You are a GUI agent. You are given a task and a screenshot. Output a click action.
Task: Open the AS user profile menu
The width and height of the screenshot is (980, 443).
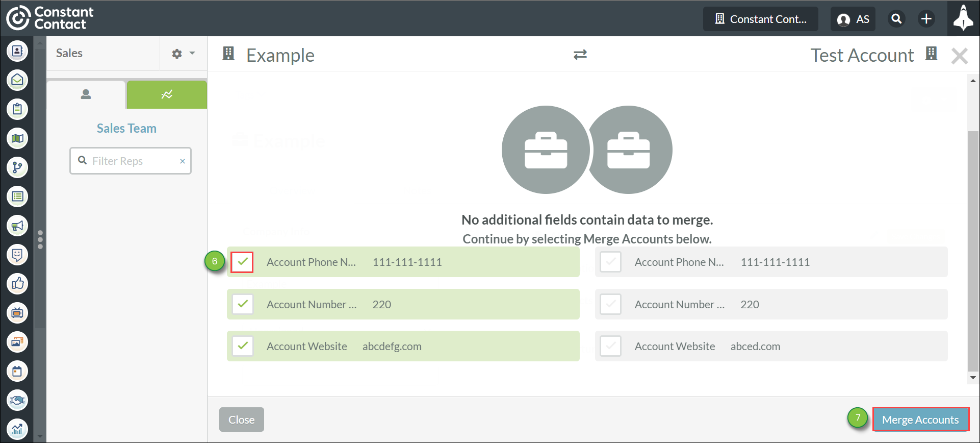(x=853, y=19)
